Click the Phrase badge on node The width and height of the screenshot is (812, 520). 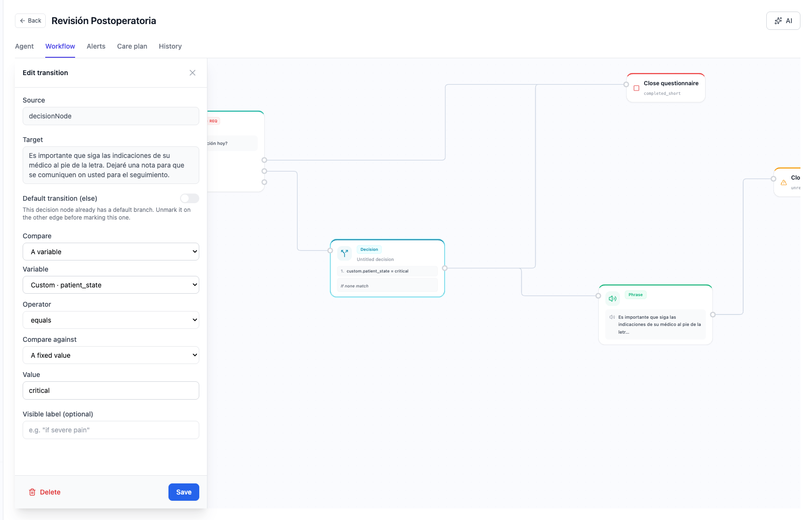click(635, 295)
